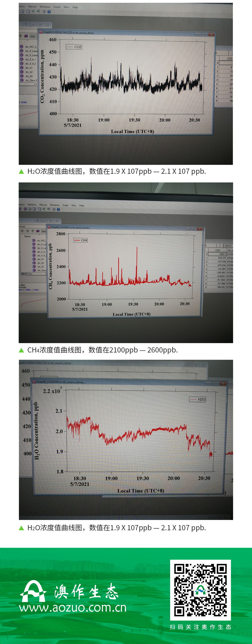Click the graph icon in Graph0:CH3OH,CH4,CO2 title bar

pos(41,32)
